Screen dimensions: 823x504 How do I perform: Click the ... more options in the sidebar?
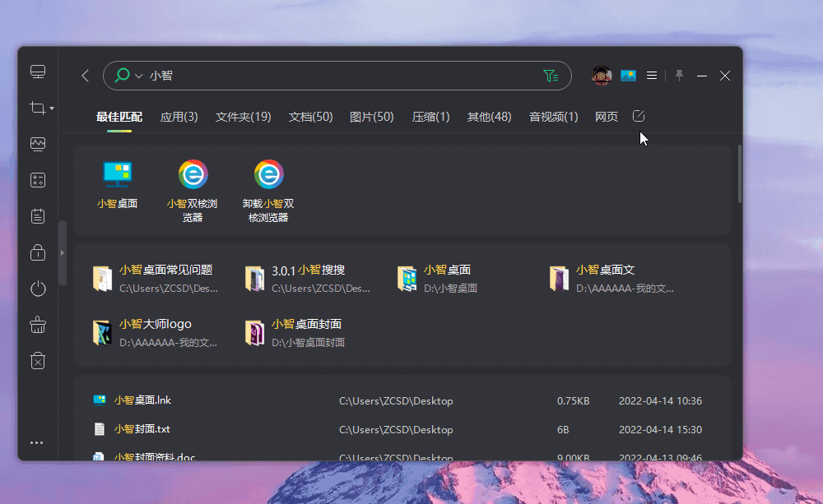pos(36,442)
